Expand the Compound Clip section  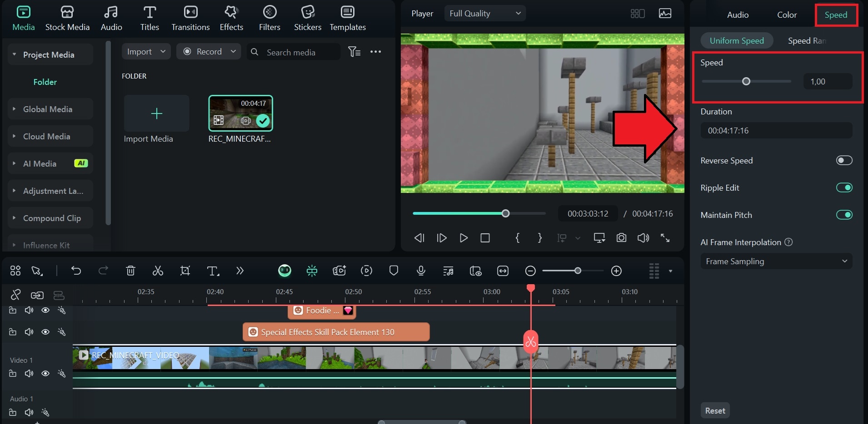click(x=14, y=218)
